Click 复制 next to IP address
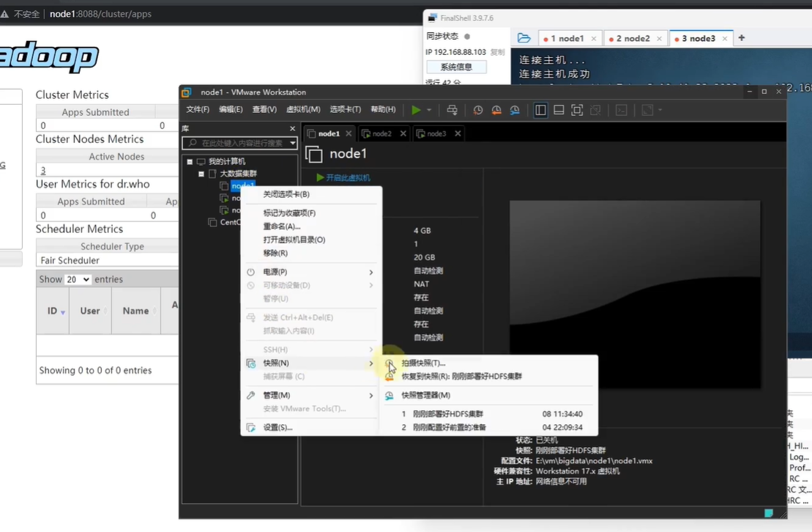 click(x=497, y=52)
